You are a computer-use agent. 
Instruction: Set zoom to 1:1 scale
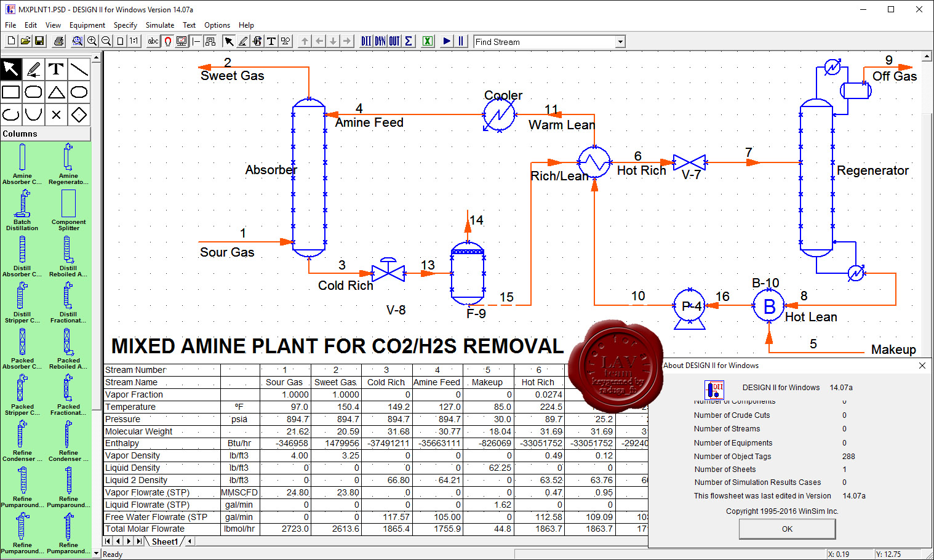[x=134, y=41]
